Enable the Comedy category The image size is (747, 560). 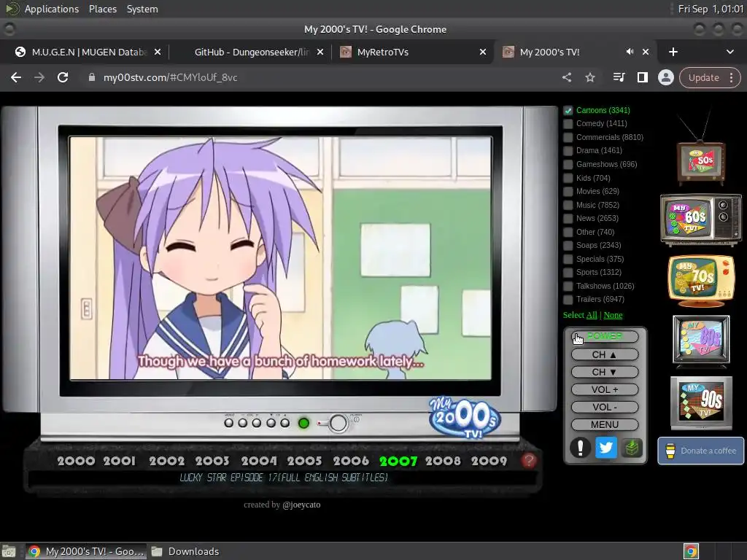pyautogui.click(x=568, y=124)
